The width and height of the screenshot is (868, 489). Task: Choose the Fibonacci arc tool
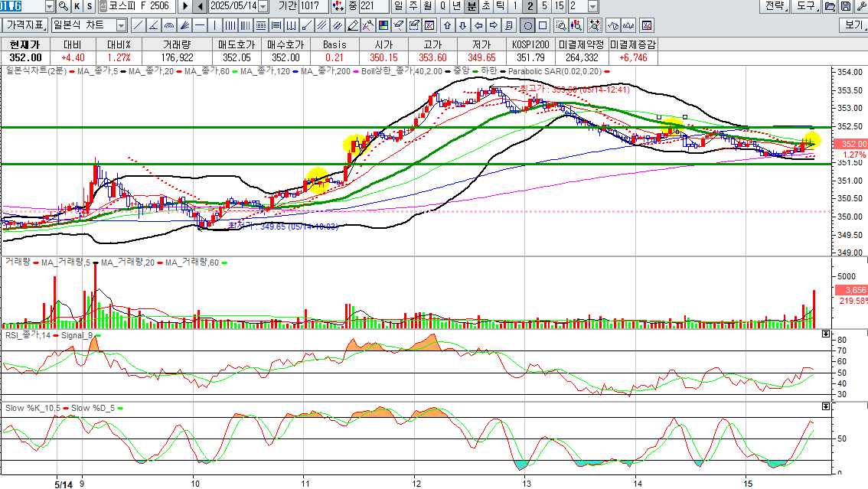coord(169,25)
